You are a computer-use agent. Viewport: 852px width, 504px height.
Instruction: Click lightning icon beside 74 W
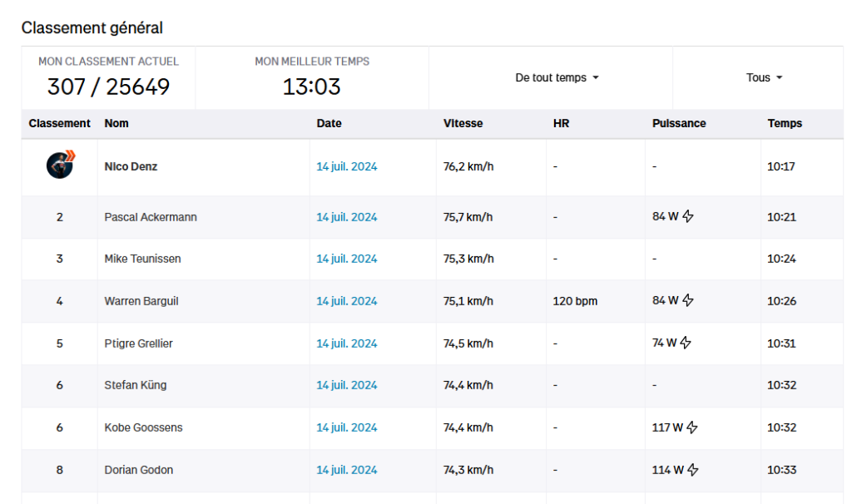686,343
